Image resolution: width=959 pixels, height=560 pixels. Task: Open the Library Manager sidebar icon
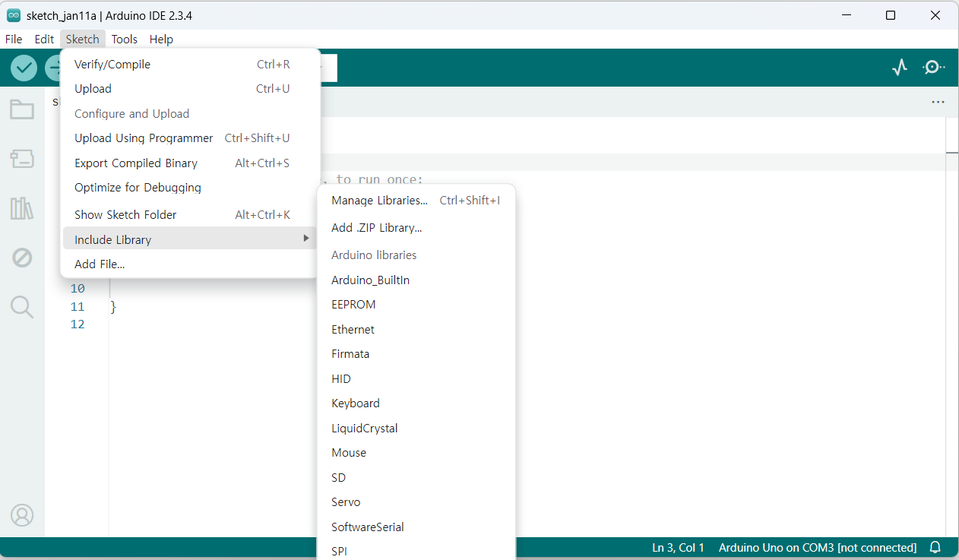pos(22,208)
